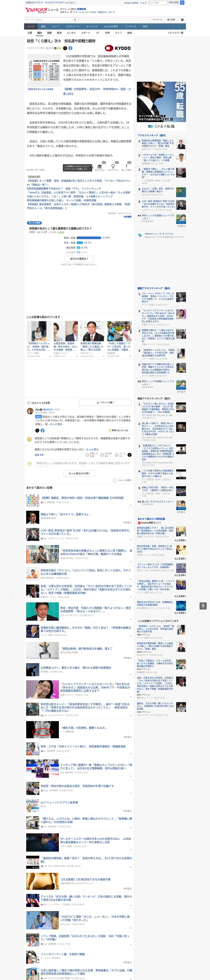React with 学びがある graduation cap icon
210x980 pixels.
100,166
